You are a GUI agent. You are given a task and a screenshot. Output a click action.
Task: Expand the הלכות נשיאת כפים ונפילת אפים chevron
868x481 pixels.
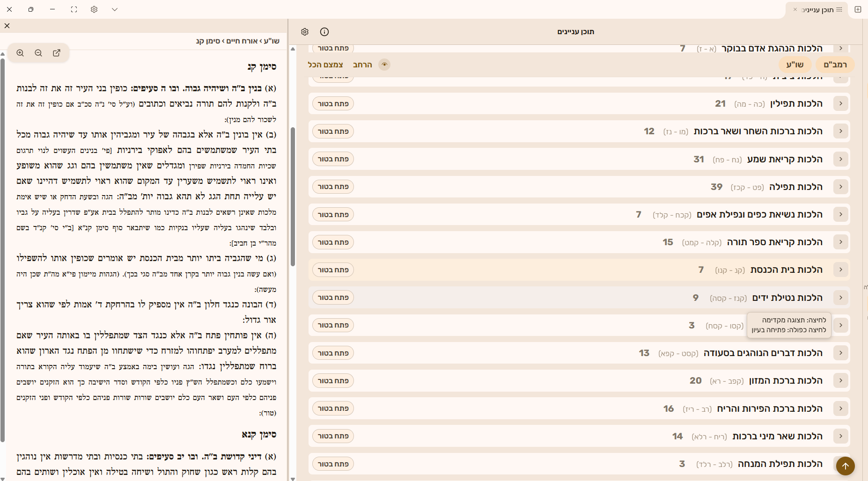click(x=841, y=214)
